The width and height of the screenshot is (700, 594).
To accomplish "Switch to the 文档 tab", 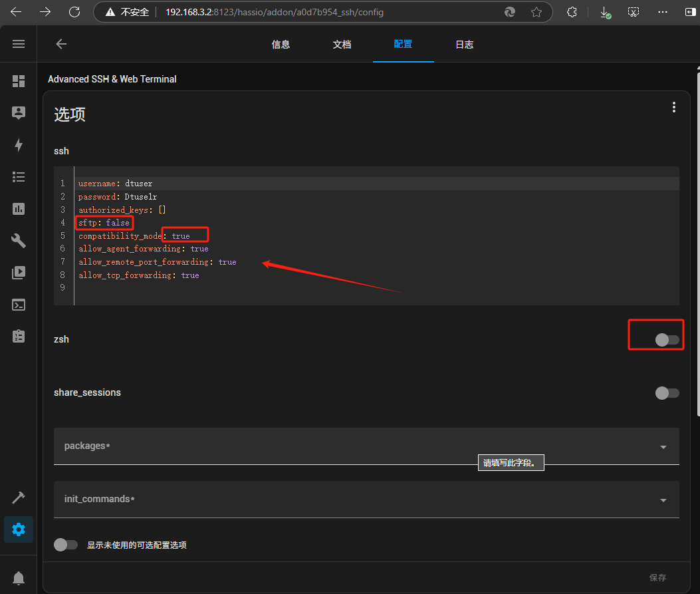I will [342, 45].
